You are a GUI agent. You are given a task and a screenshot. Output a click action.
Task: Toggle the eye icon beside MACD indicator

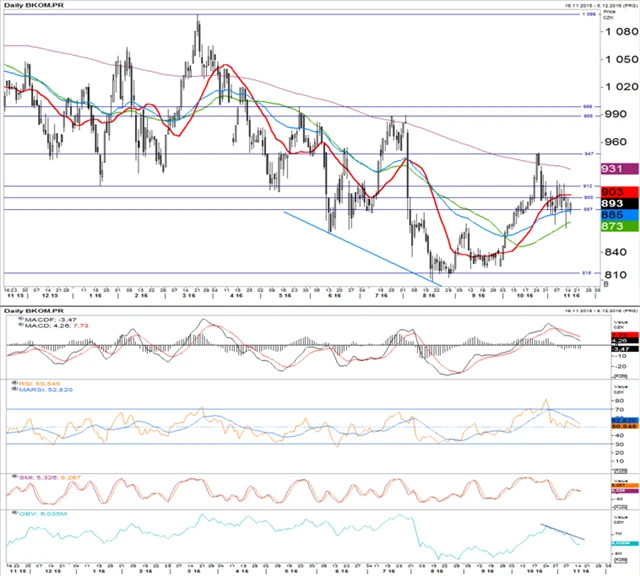(x=21, y=325)
